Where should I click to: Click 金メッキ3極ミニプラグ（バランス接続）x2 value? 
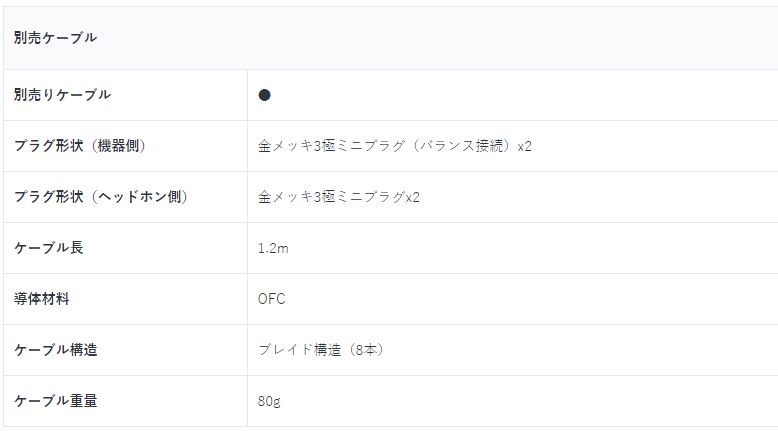394,146
